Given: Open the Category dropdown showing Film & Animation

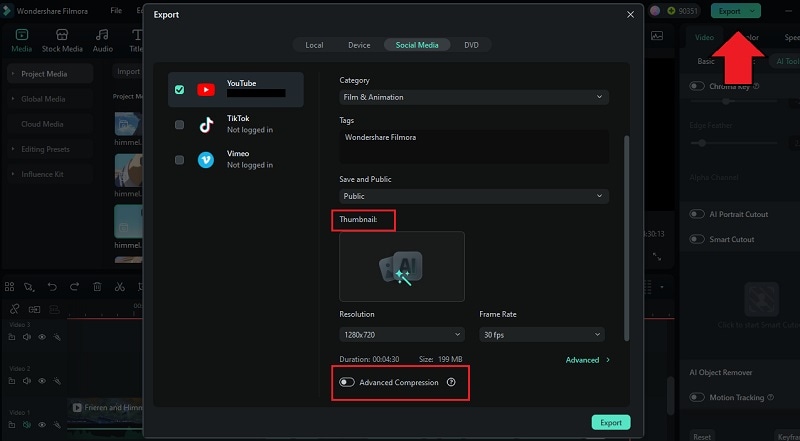Looking at the screenshot, I should (474, 97).
